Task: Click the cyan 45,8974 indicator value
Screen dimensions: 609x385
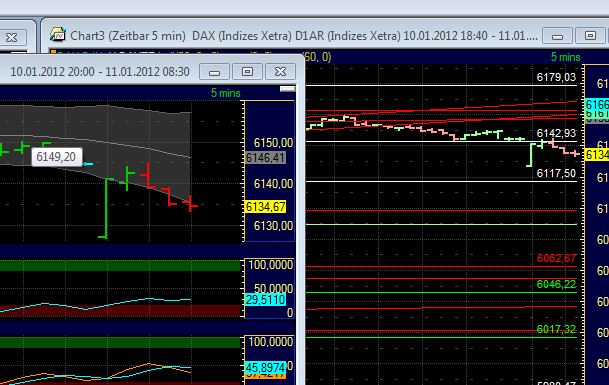Action: tap(266, 368)
